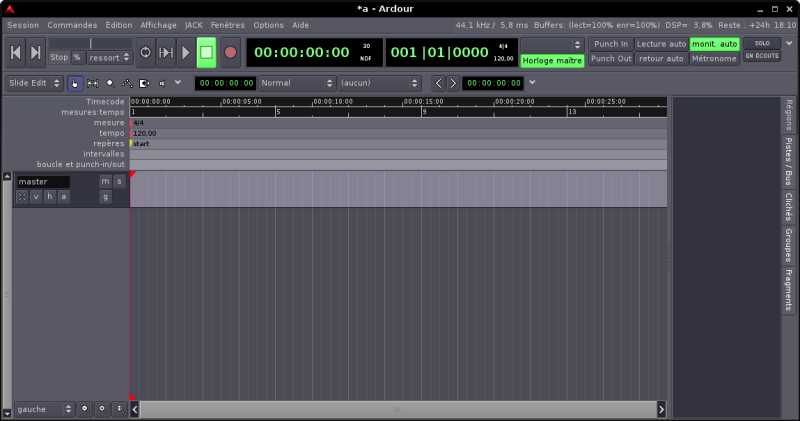Viewport: 800px width, 421px height.
Task: Open the Commandes menu
Action: [72, 25]
